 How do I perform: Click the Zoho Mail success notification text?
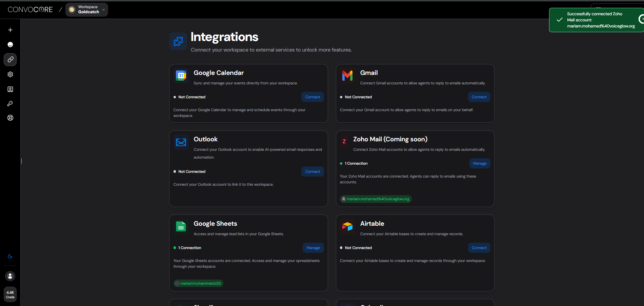tap(601, 20)
